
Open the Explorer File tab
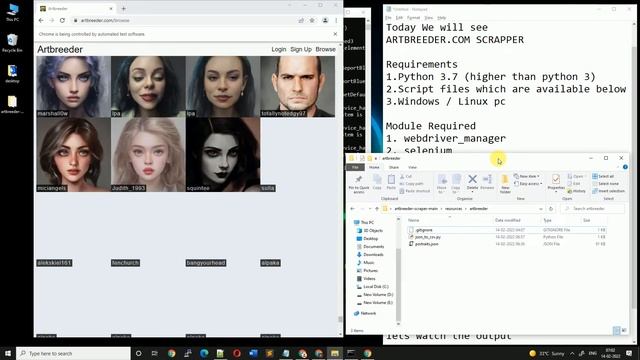click(355, 167)
